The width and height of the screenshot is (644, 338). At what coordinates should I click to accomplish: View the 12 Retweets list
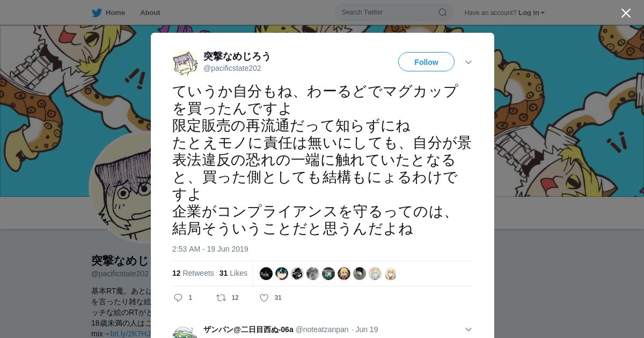point(193,273)
